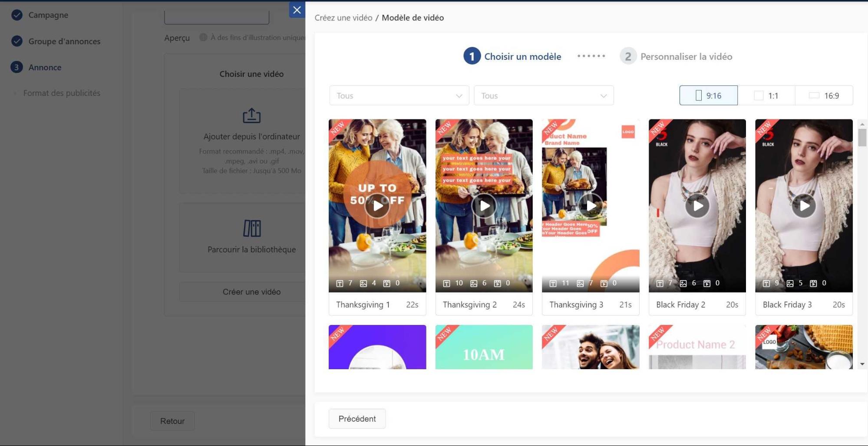Open the second Tous filter dropdown

544,95
